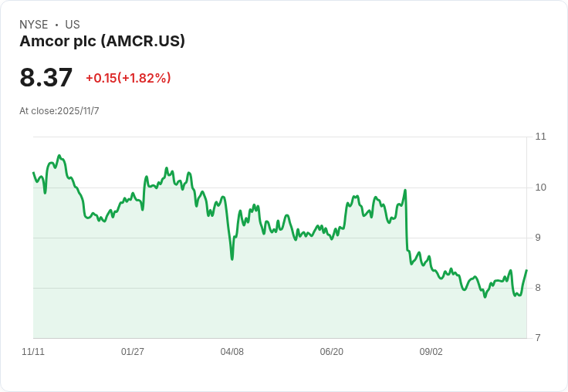568x392 pixels.
Task: Click the 04/08 x-axis date
Action: pyautogui.click(x=232, y=352)
